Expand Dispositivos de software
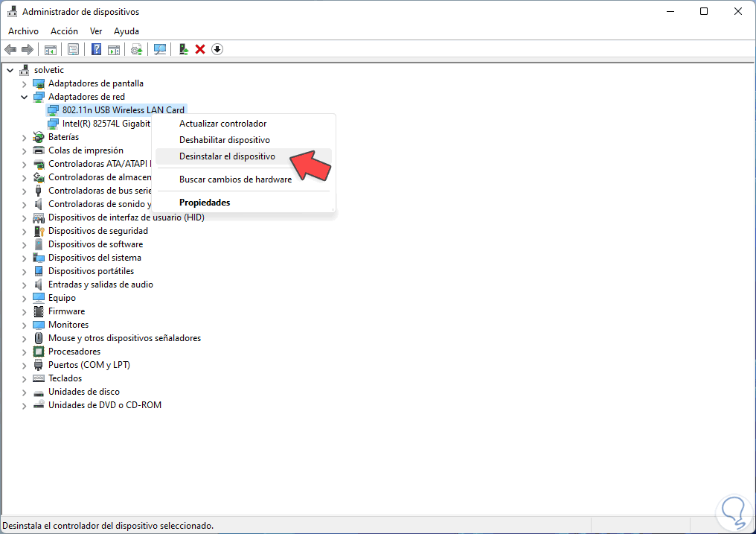Image resolution: width=756 pixels, height=534 pixels. 24,244
